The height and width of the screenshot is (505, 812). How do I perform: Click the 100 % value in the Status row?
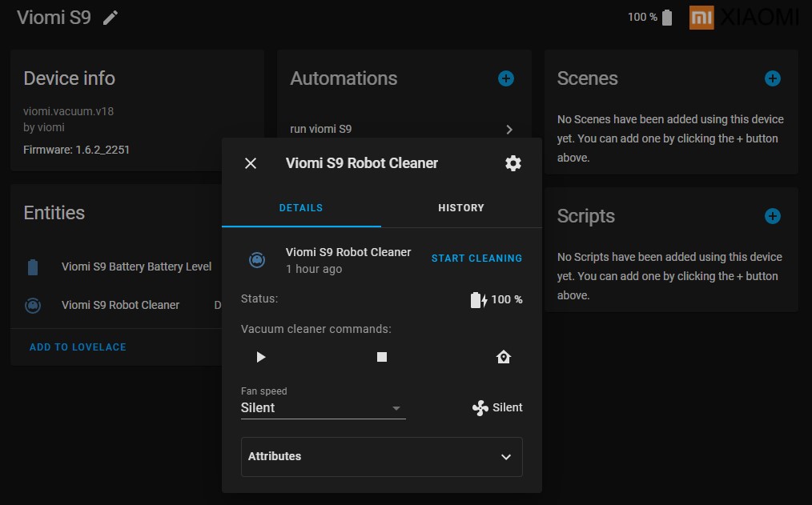[506, 299]
